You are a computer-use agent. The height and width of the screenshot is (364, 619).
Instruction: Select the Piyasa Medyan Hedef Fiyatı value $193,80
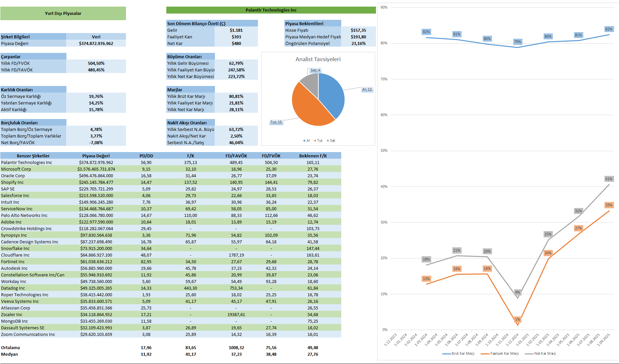pos(358,37)
